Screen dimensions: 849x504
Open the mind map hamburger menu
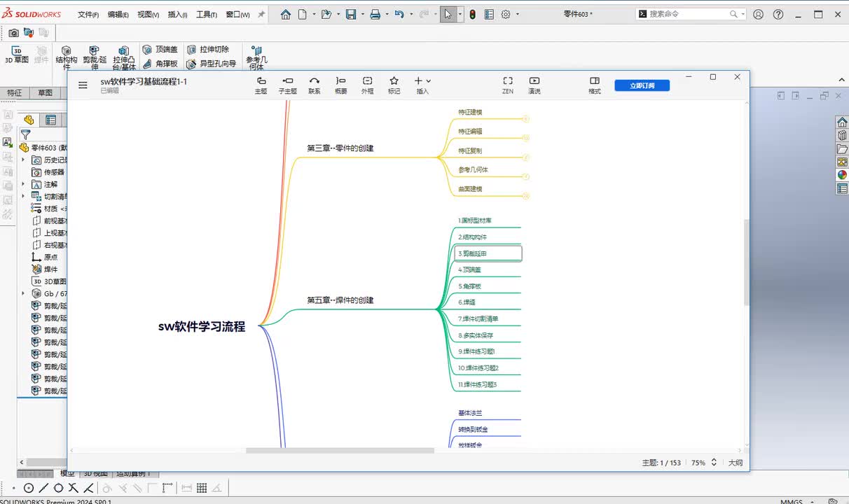(83, 85)
